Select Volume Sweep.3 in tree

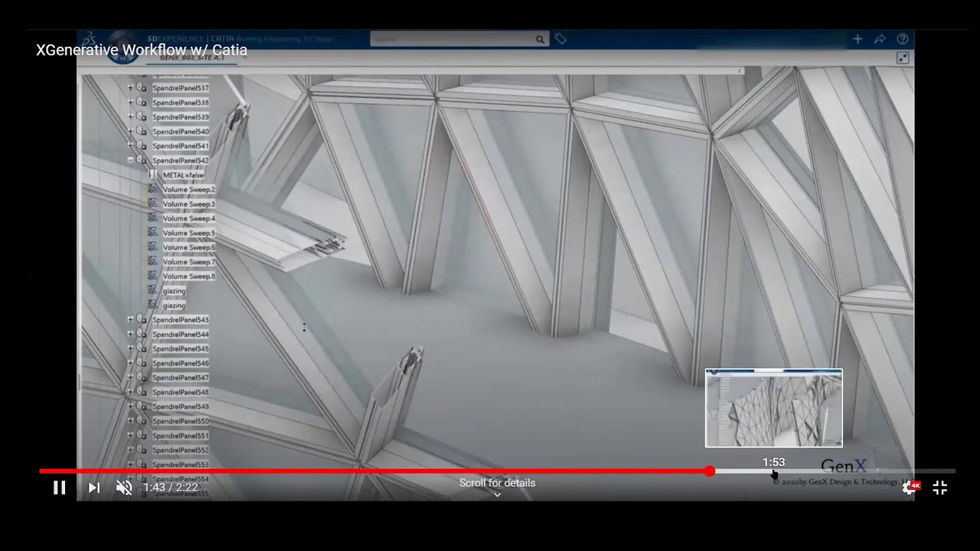[188, 204]
